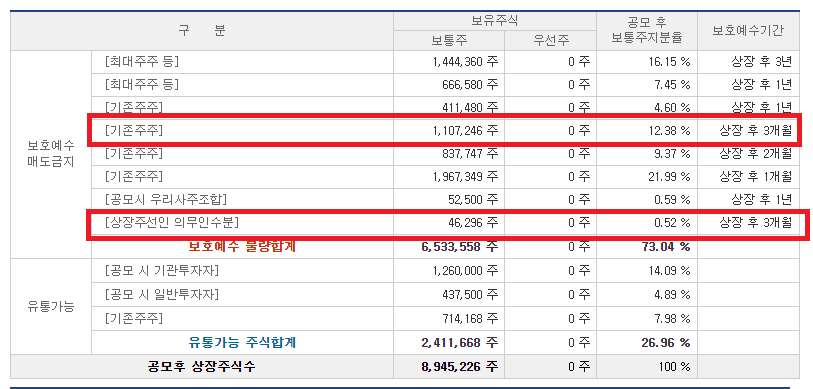813x389 pixels.
Task: Select the '411,480 주' cell
Action: click(471, 108)
